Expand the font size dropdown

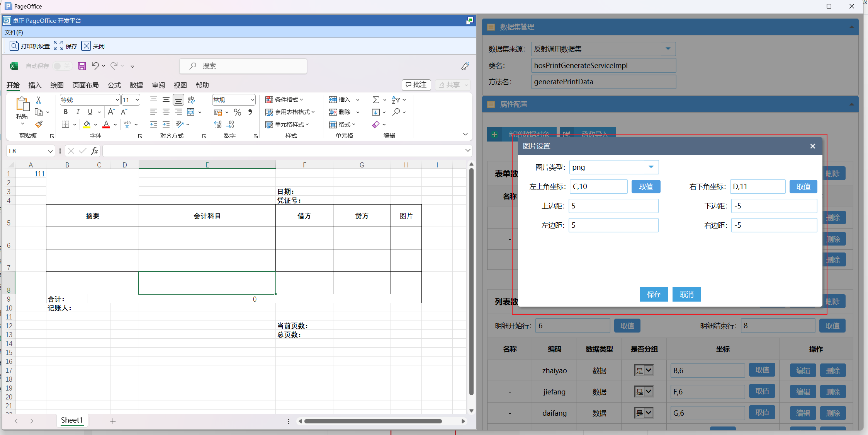137,100
